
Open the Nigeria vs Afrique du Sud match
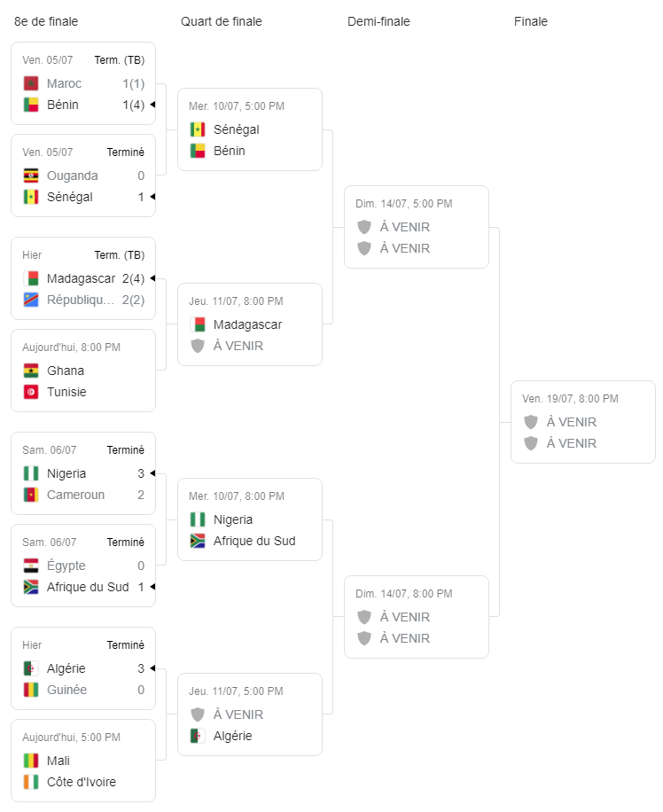[x=250, y=519]
